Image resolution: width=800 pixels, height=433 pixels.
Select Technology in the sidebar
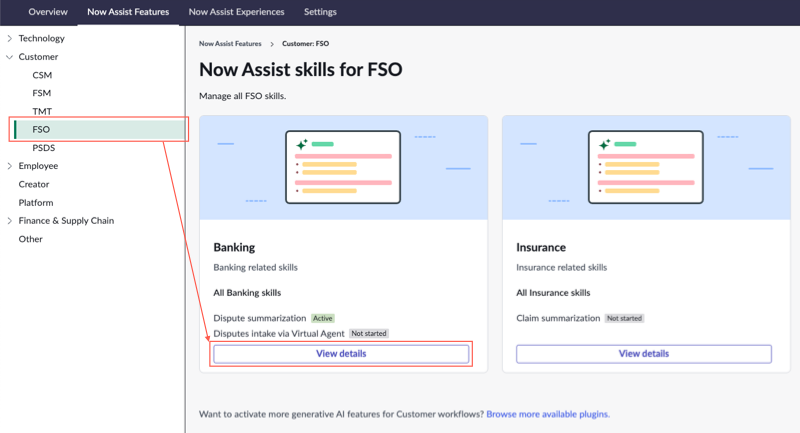(41, 38)
